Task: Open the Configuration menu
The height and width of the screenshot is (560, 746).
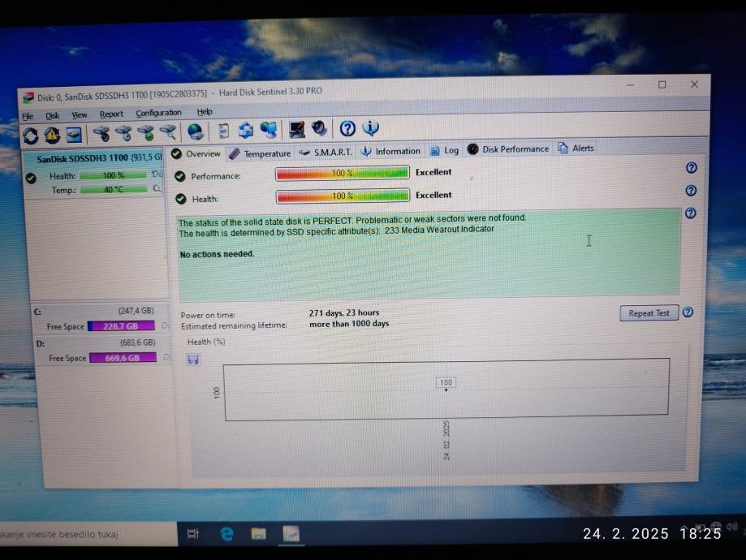Action: coord(158,114)
